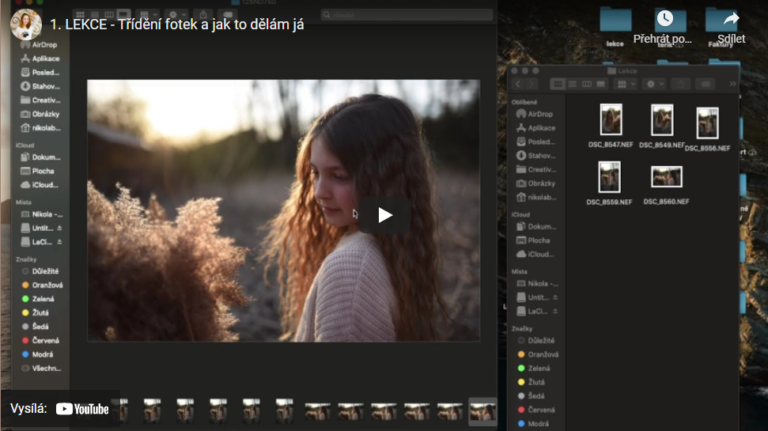Select Zelená tag in Lekce sidebar
This screenshot has width=768, height=431.
[x=534, y=368]
